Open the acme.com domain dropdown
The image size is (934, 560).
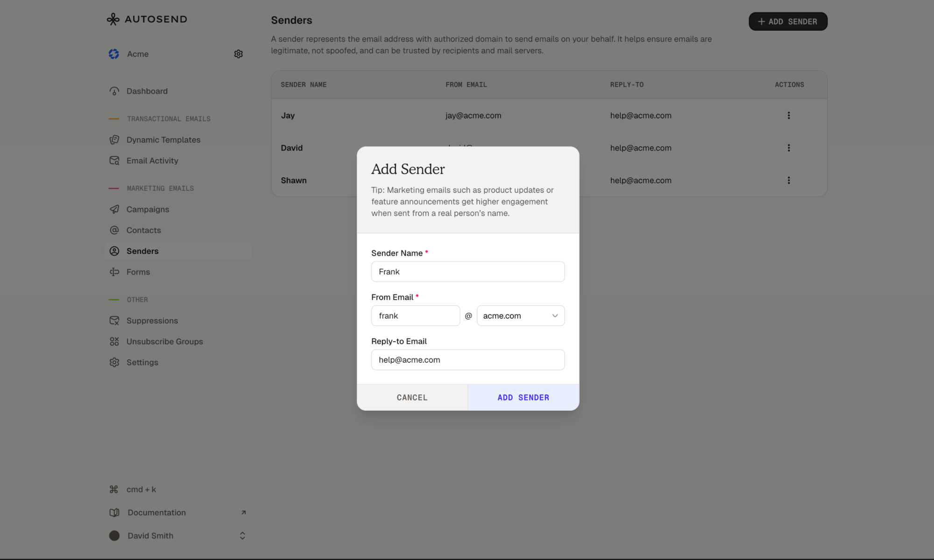pyautogui.click(x=520, y=316)
